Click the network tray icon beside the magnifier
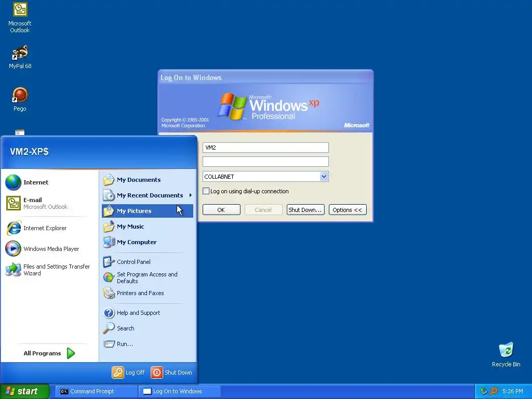The image size is (532, 399). tap(484, 391)
